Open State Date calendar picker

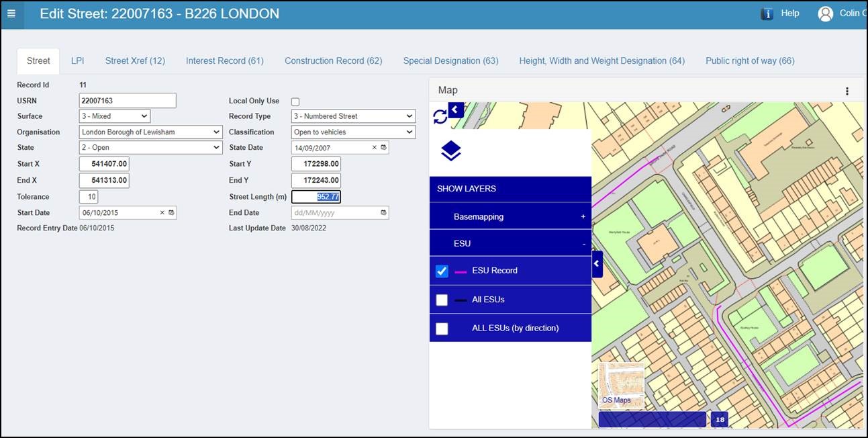click(383, 147)
